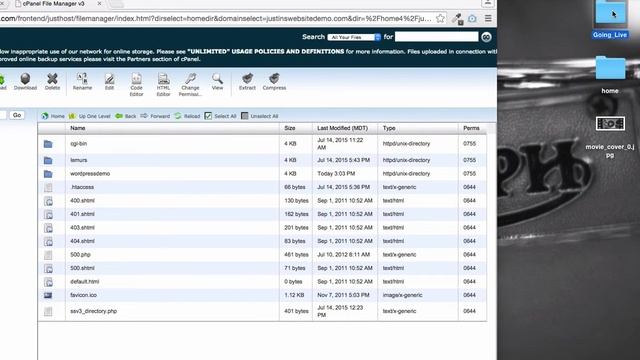Click the Chrome extension icon beside the star
Viewport: 640px width, 360px height.
(457, 19)
